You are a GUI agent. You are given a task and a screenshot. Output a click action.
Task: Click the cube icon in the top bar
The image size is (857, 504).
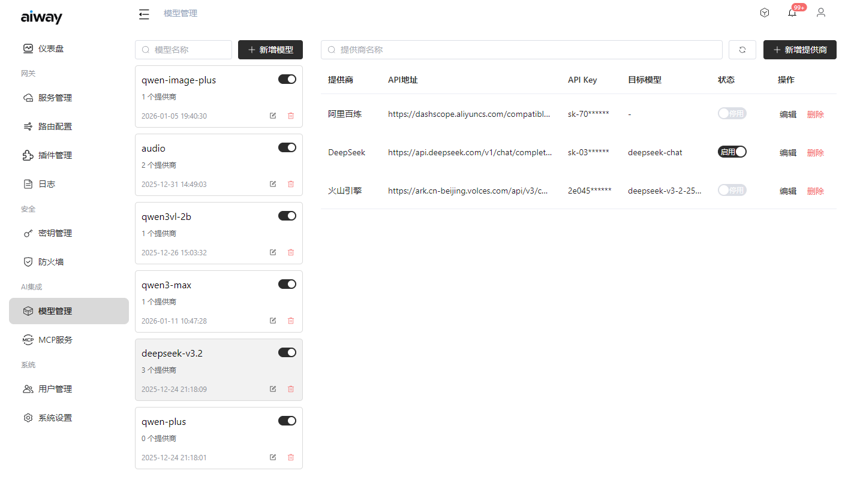pyautogui.click(x=765, y=13)
